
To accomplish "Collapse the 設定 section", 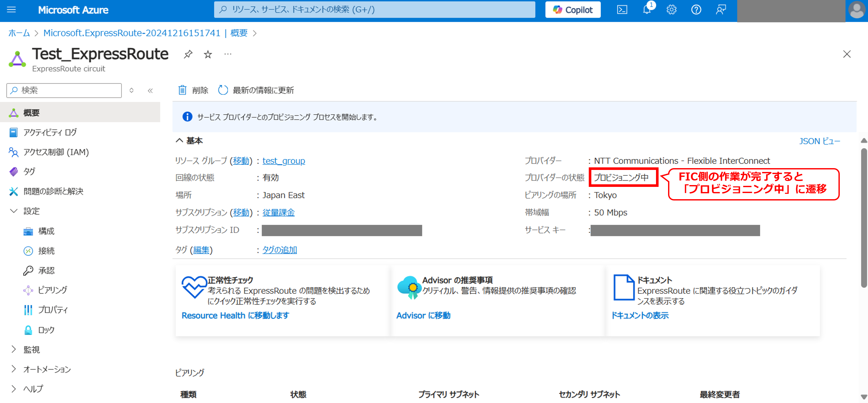I will [x=14, y=211].
